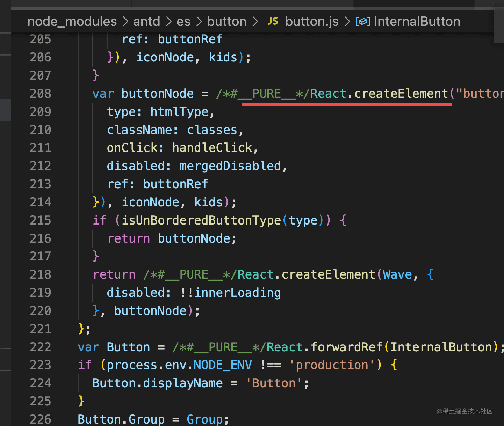Screen dimensions: 504x426
Task: Click the JS file icon in breadcrumb
Action: (273, 22)
